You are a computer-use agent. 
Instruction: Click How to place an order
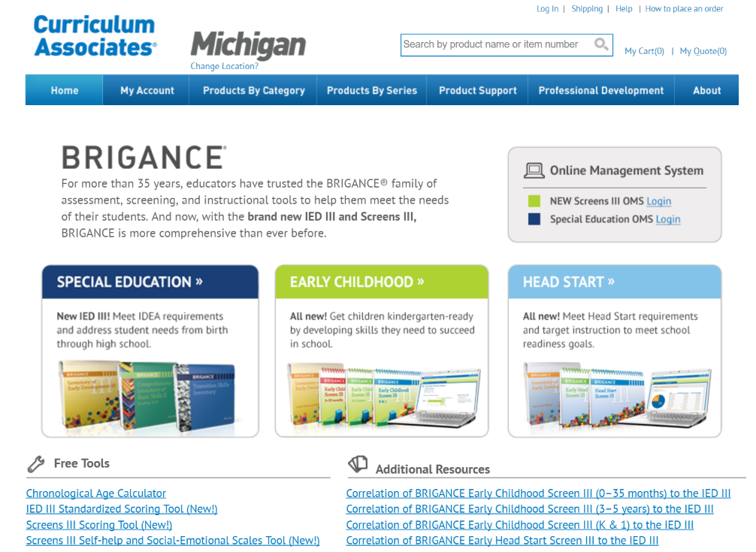pyautogui.click(x=684, y=9)
